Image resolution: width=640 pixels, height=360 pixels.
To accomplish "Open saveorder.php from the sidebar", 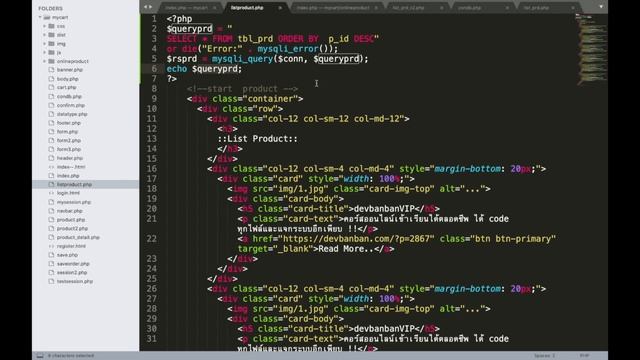I will (73, 264).
